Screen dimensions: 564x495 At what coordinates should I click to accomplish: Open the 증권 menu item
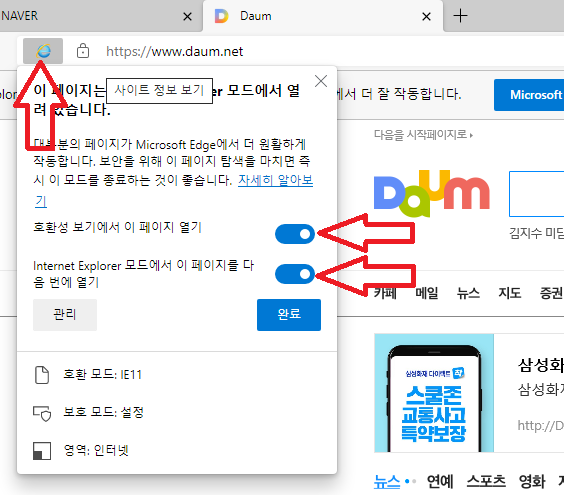pos(551,293)
